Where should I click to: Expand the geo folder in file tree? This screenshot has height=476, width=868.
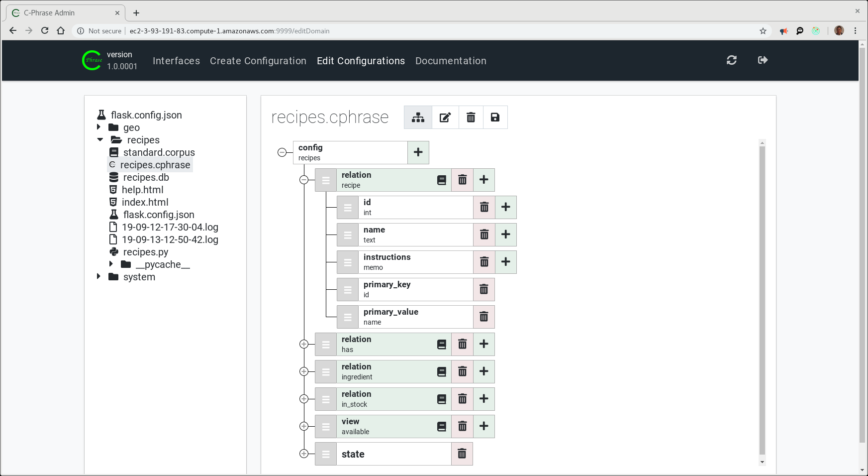[x=98, y=127]
